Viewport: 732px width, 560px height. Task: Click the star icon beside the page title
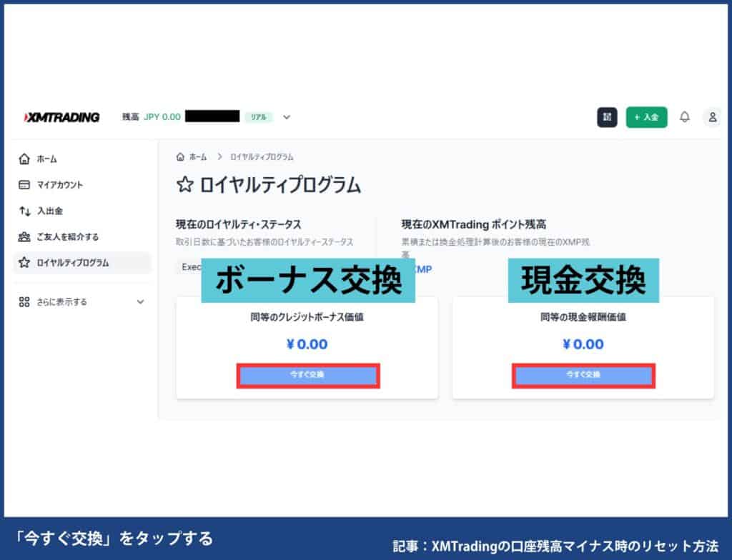(185, 184)
